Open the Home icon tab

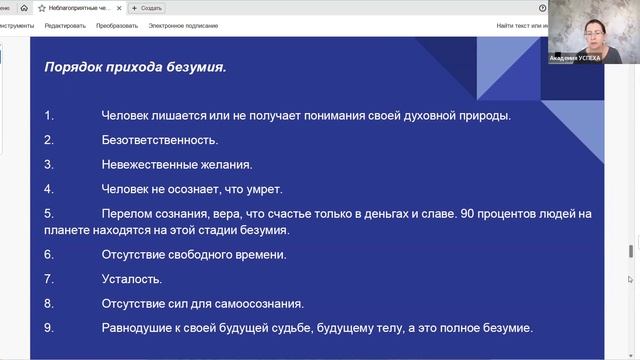tap(24, 8)
